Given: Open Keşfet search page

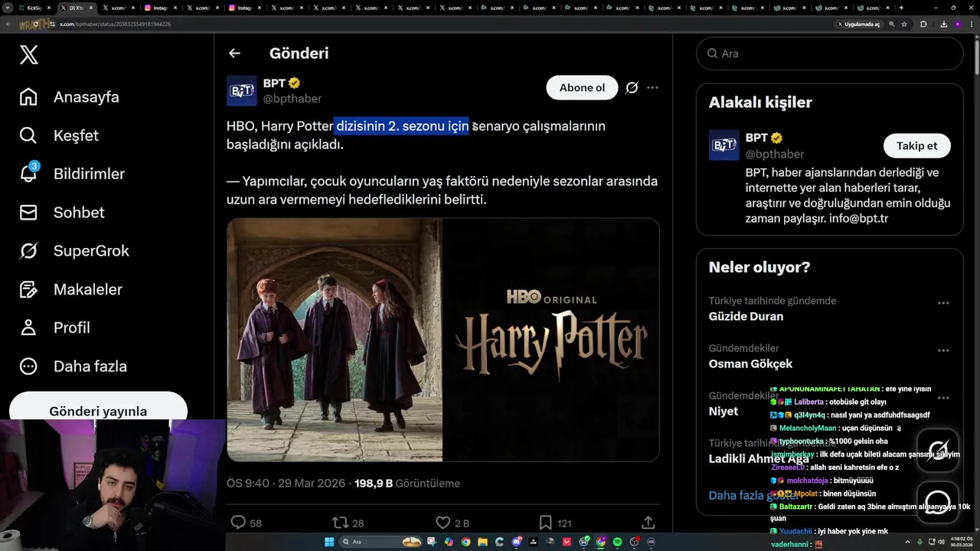Looking at the screenshot, I should click(x=59, y=135).
